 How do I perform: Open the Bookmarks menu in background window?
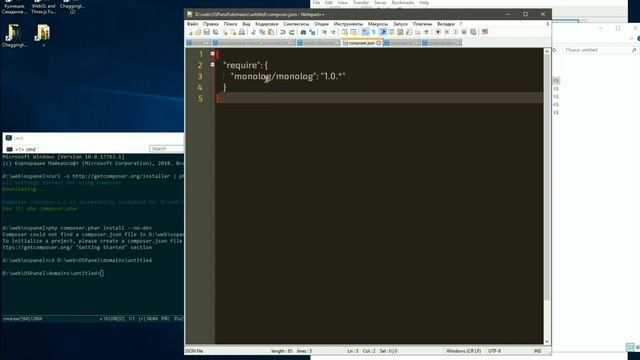(403, 2)
